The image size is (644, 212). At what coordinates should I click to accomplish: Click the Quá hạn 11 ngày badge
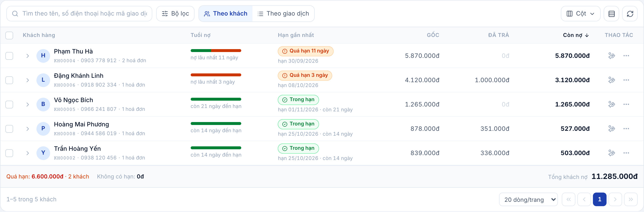pos(305,51)
